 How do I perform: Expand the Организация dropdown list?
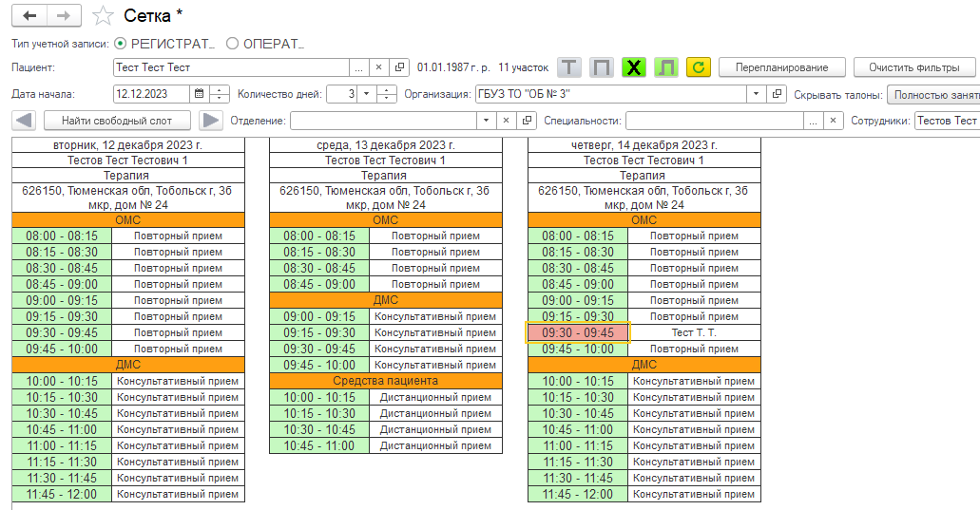coord(756,94)
